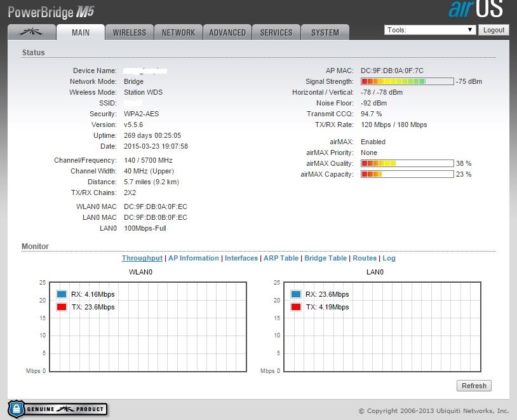This screenshot has width=517, height=420.
Task: Open the Tools dropdown
Action: point(430,30)
